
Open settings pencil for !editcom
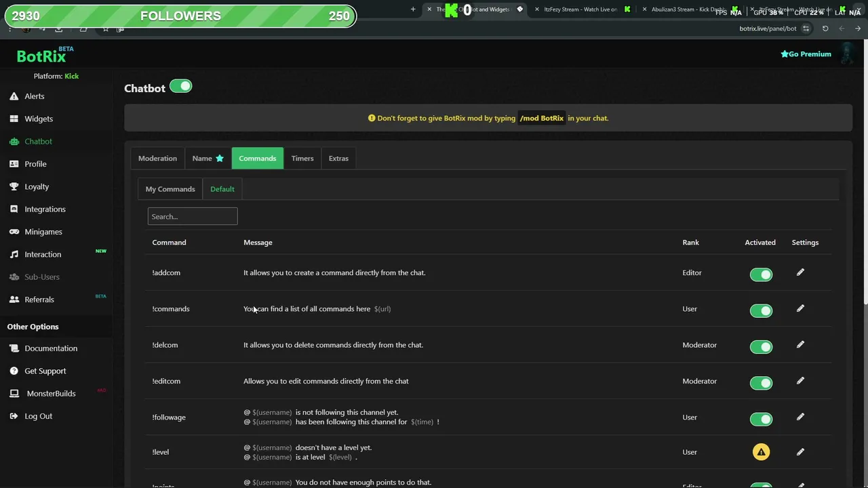pyautogui.click(x=800, y=381)
